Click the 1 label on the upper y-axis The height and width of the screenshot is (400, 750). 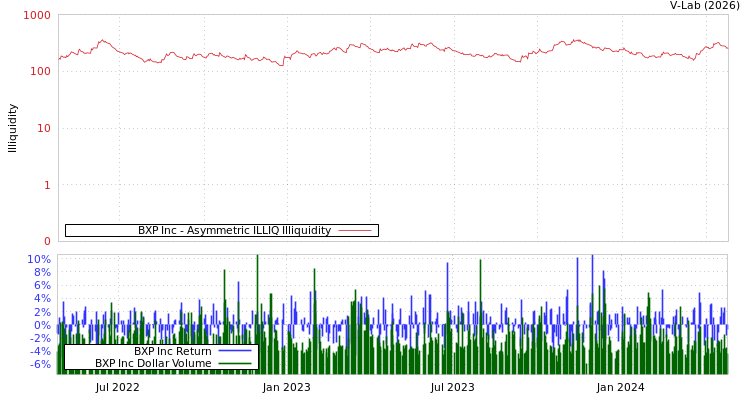click(x=47, y=185)
